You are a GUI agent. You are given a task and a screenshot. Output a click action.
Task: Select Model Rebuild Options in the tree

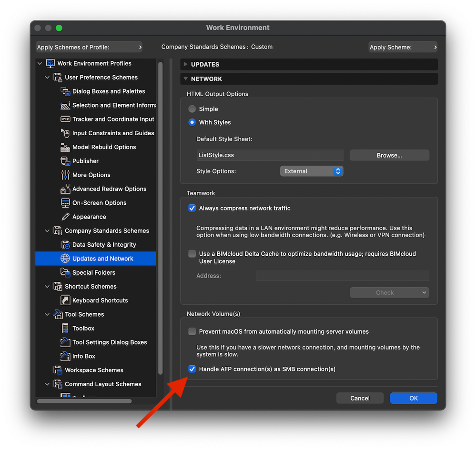point(104,147)
